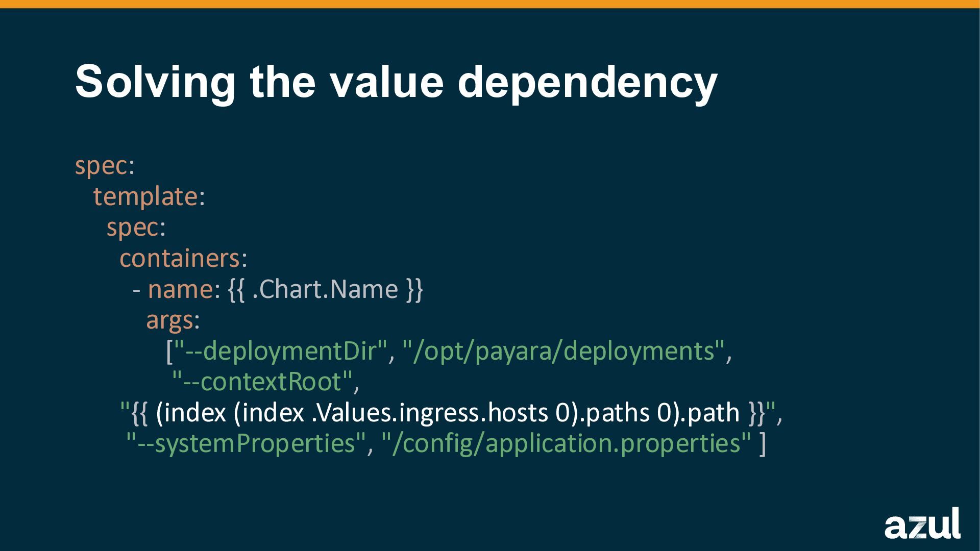Click the '--systemProperties' argument
This screenshot has height=551, width=980.
(246, 443)
